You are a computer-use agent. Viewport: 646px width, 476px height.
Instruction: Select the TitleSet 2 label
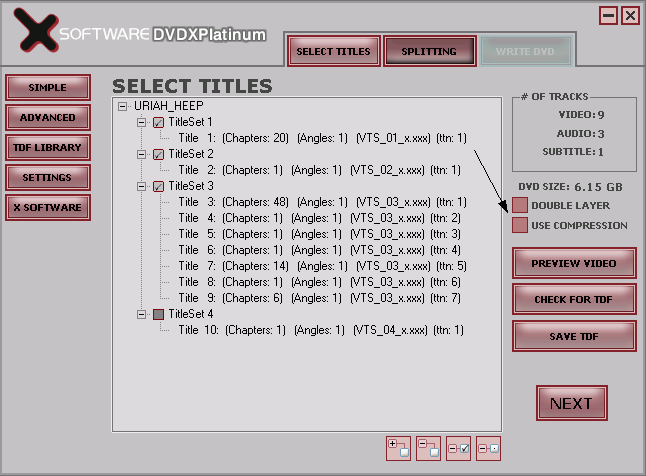(191, 154)
